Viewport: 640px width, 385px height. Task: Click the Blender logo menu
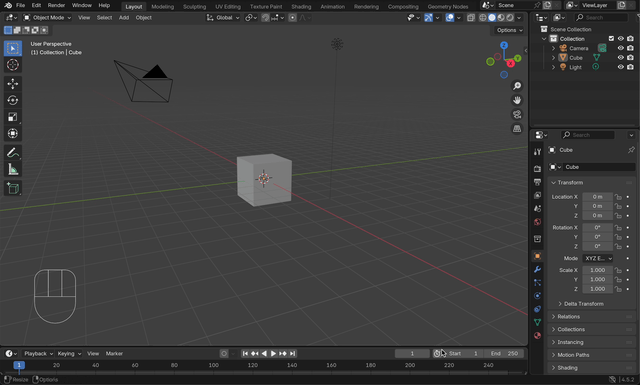tap(8, 5)
